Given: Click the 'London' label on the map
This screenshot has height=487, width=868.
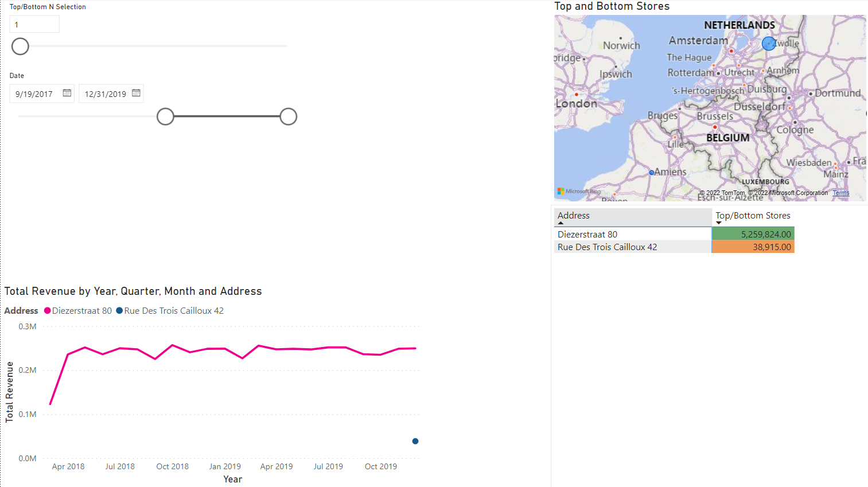Looking at the screenshot, I should (576, 104).
